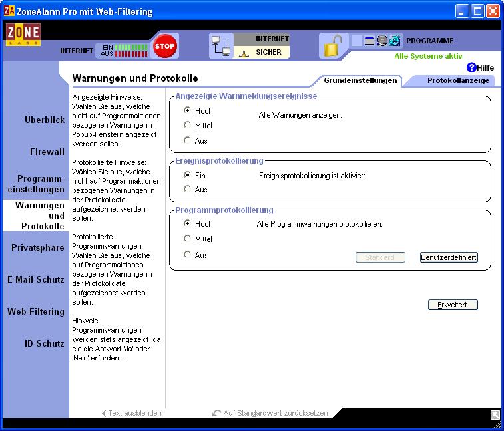
Task: Click the traffic indicator EIN/AUS bars
Action: (x=131, y=51)
